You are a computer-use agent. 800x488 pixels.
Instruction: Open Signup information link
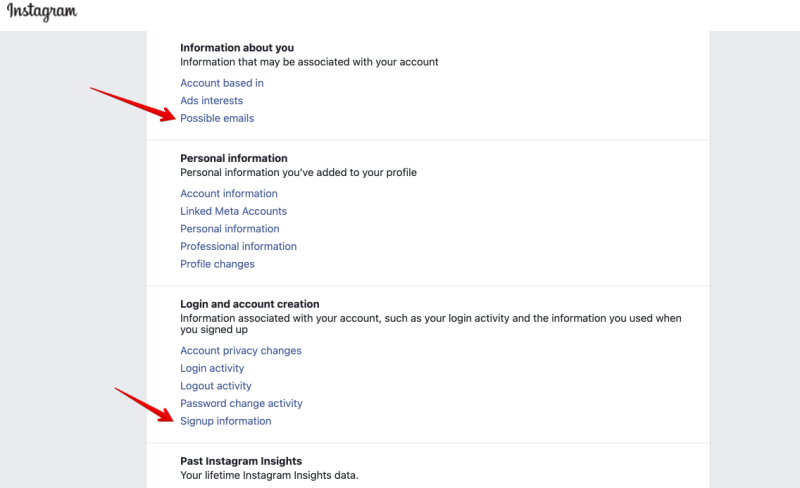point(226,421)
